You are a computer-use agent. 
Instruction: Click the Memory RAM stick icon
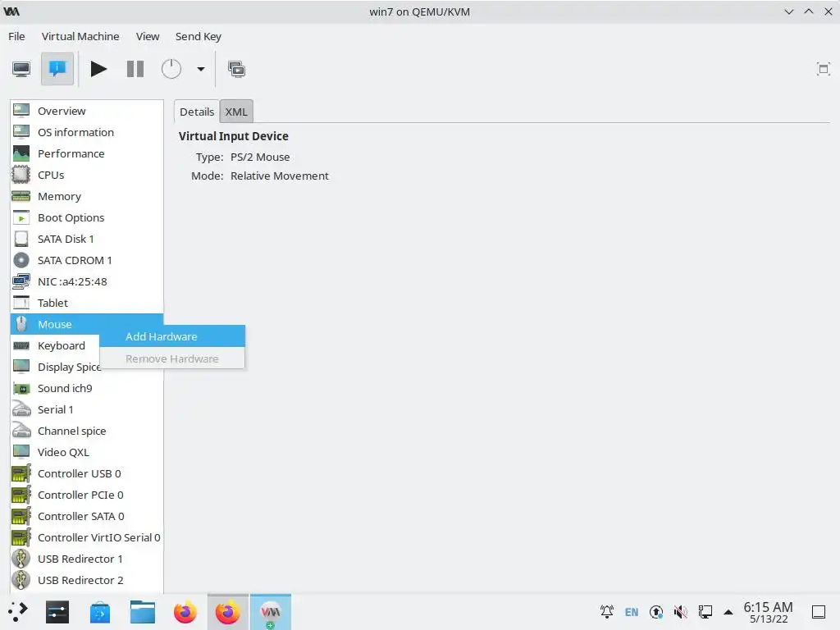[x=21, y=196]
